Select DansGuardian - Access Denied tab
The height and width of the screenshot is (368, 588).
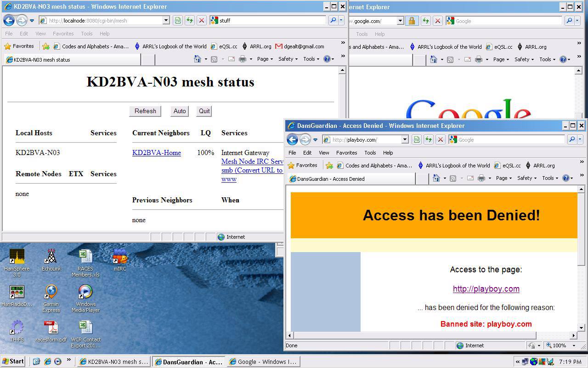[x=351, y=178]
